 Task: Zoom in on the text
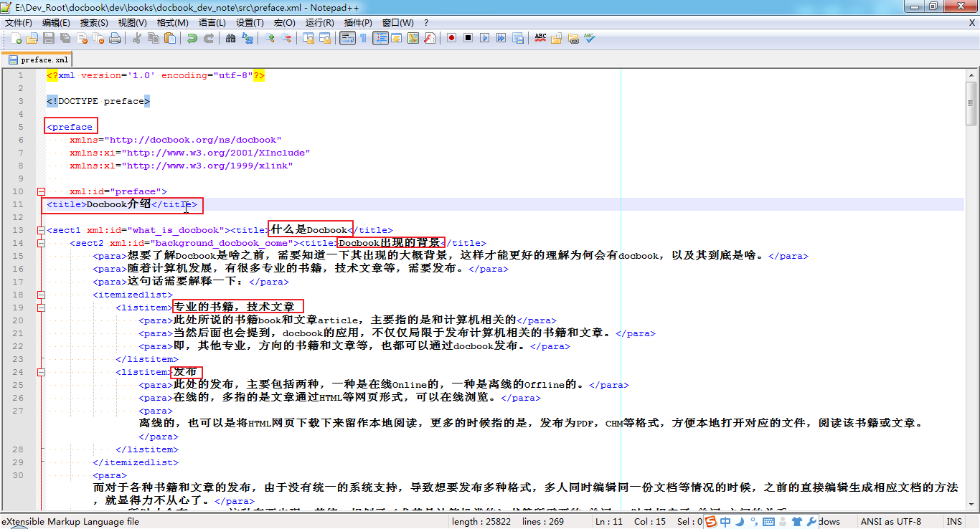click(x=268, y=38)
